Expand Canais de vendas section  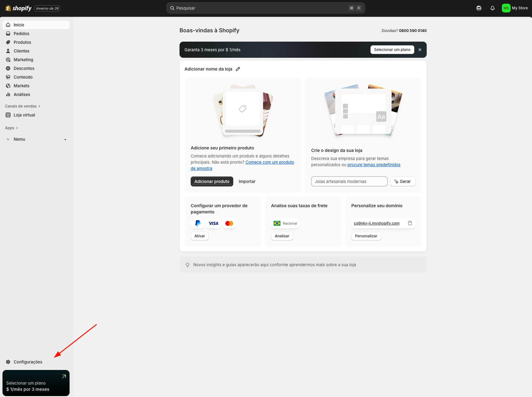pyautogui.click(x=23, y=106)
